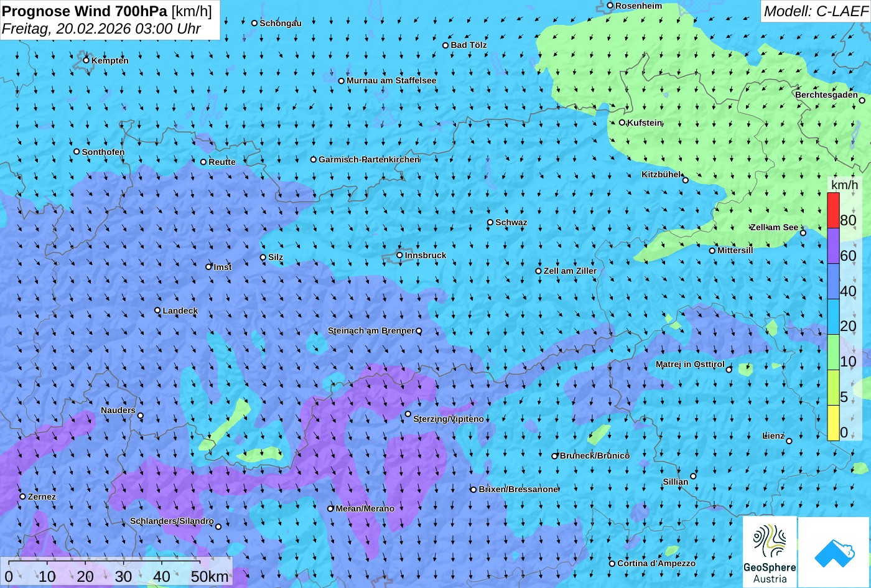Viewport: 871px width, 588px height.
Task: Click the blue cloud arrow logo
Action: click(x=834, y=553)
